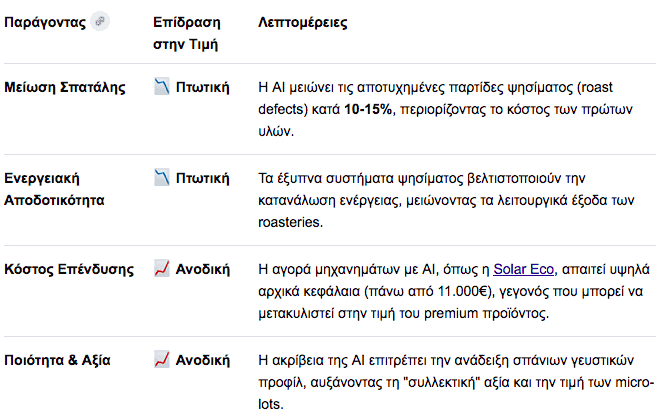
Task: Click the link icon beside the Παράγοντας header
Action: [x=99, y=21]
